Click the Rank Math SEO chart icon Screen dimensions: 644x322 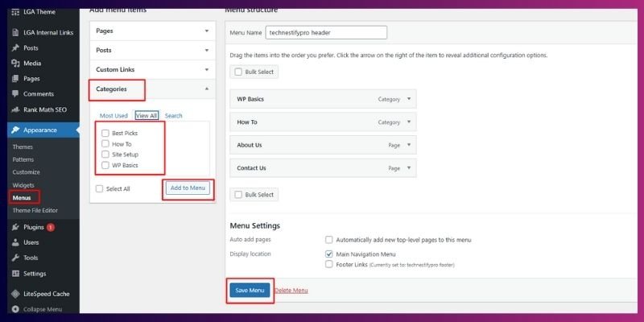(x=15, y=109)
